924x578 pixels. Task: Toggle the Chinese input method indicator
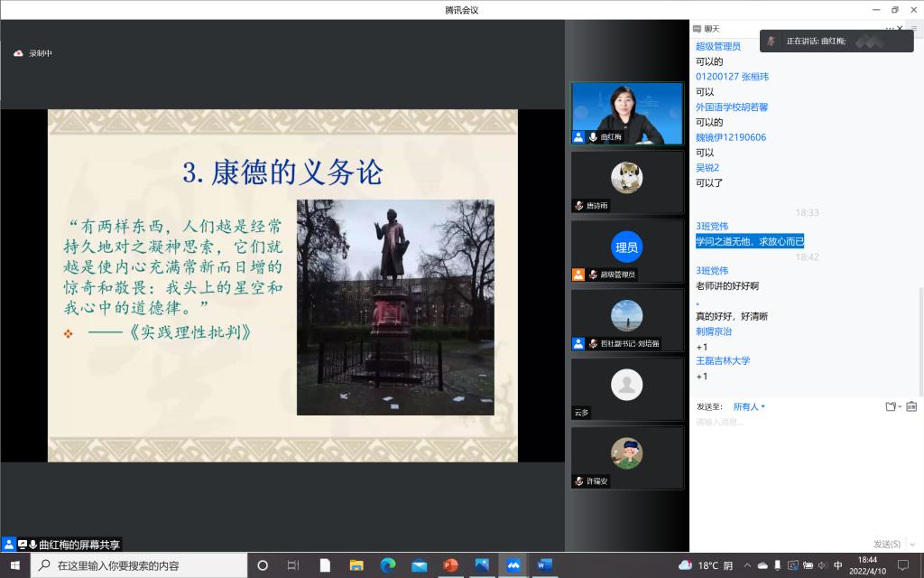pyautogui.click(x=838, y=565)
